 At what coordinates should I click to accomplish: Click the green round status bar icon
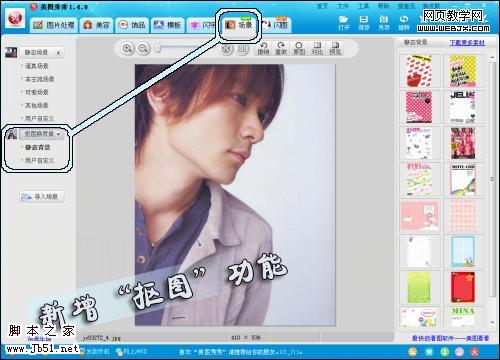pos(444,351)
